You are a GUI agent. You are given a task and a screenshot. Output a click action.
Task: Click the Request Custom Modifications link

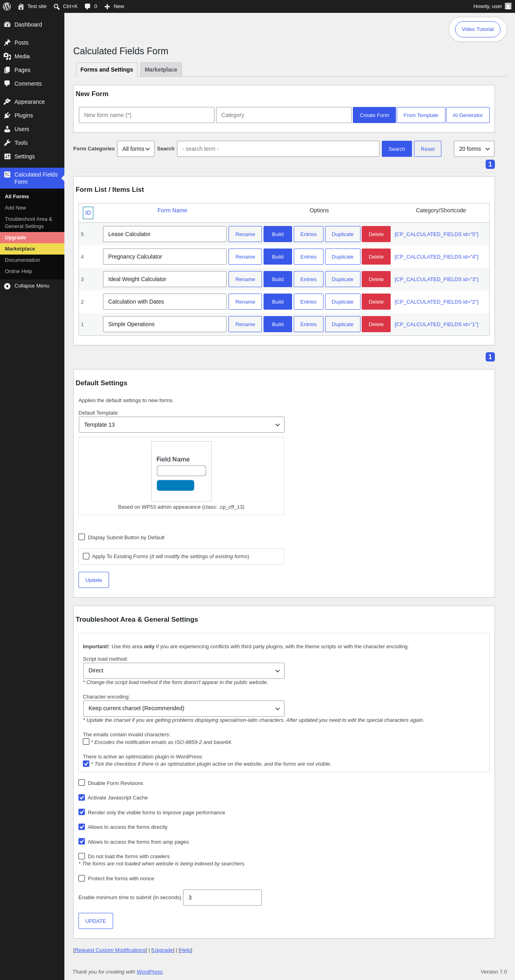click(x=111, y=950)
